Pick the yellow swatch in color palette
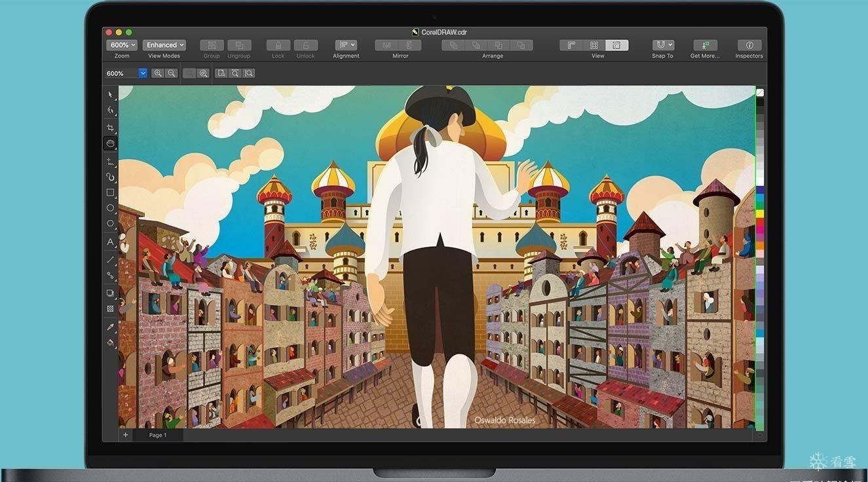 760,214
